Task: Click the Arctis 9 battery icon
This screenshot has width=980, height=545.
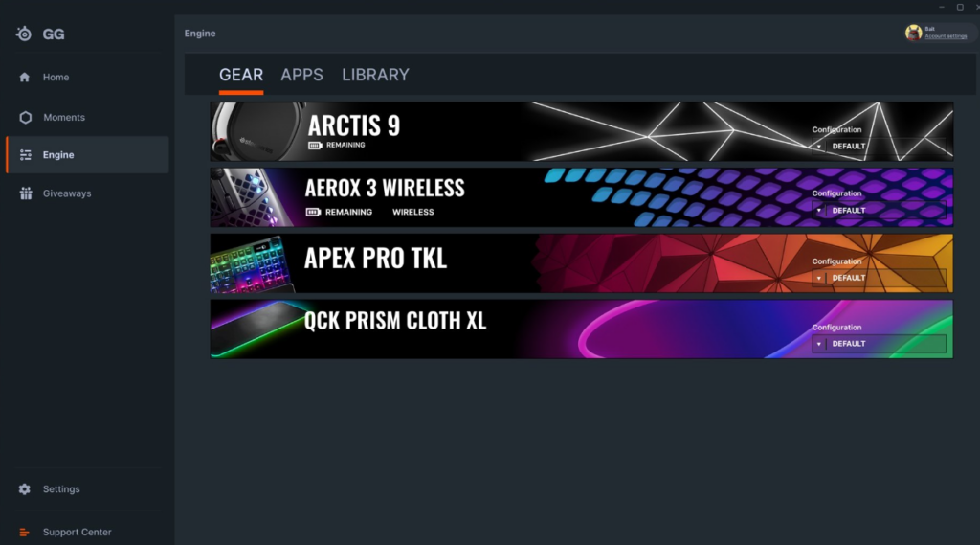Action: pos(315,146)
